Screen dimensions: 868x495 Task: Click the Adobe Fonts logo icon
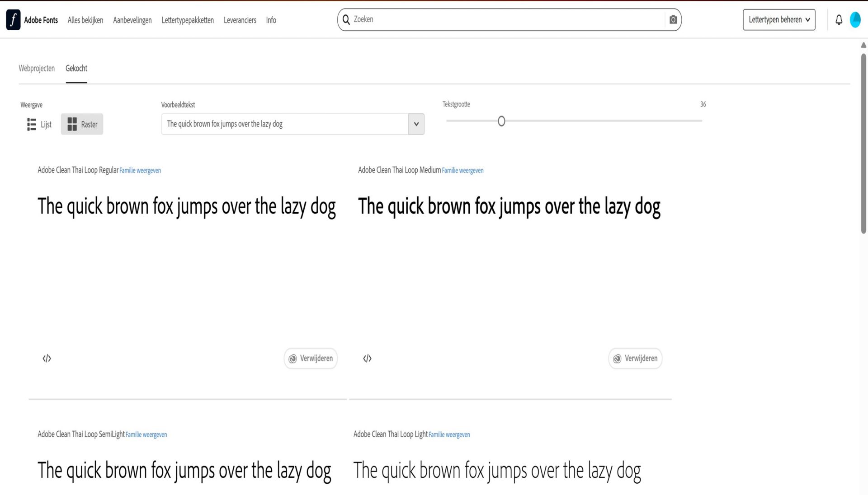tap(13, 20)
